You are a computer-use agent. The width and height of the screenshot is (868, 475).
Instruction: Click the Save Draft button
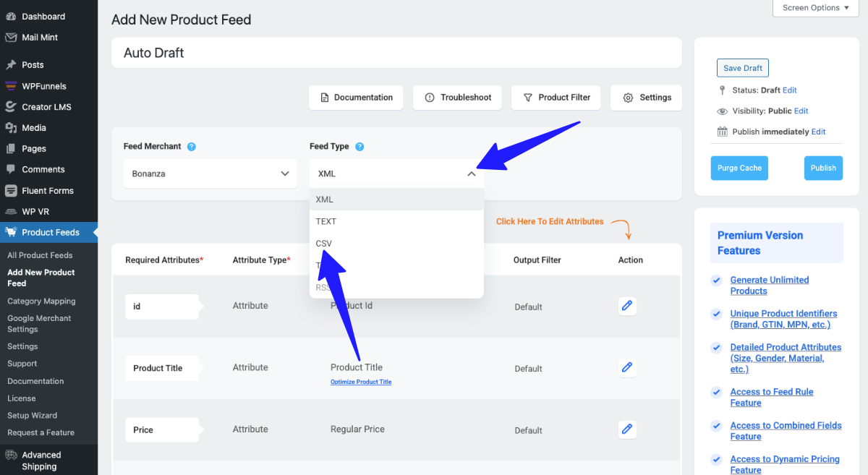[743, 68]
